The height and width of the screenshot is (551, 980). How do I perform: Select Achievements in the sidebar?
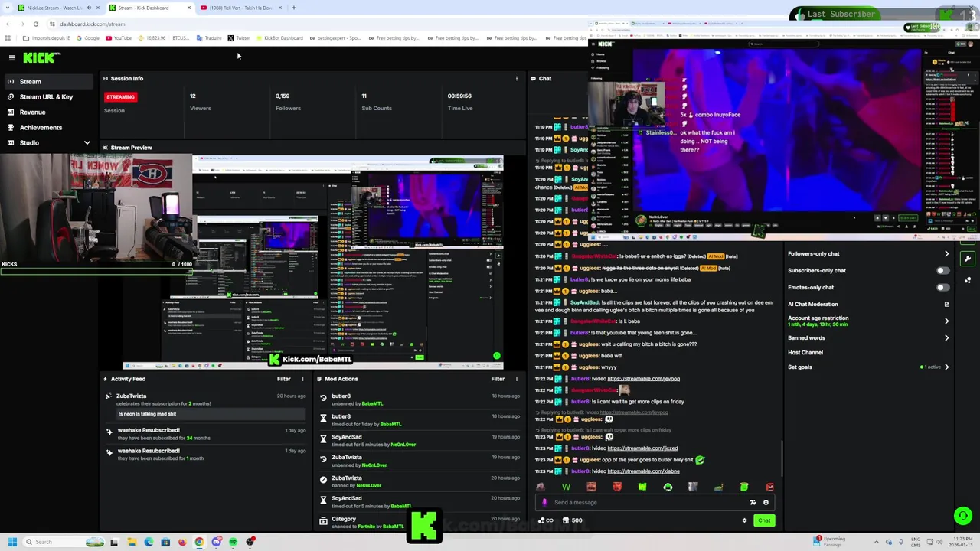[x=48, y=127]
